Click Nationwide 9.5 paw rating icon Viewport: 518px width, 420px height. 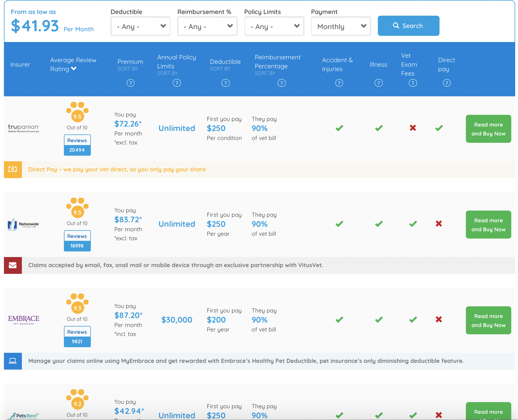(77, 208)
